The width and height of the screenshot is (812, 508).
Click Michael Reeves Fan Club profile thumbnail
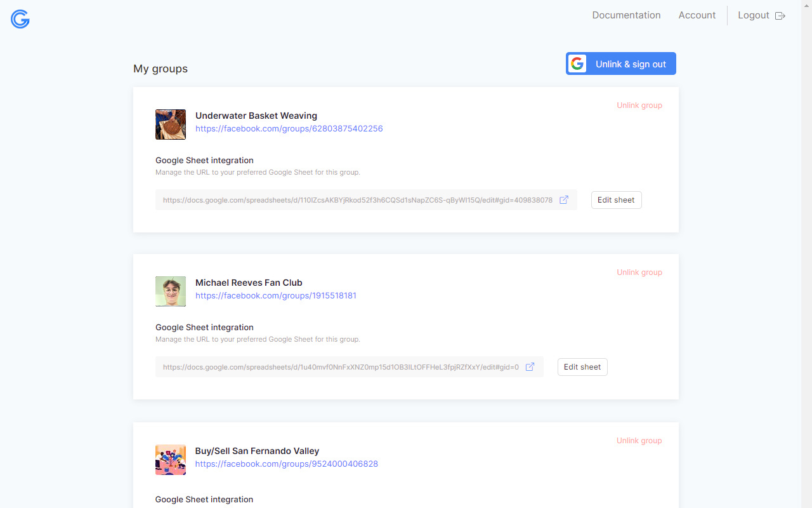171,291
